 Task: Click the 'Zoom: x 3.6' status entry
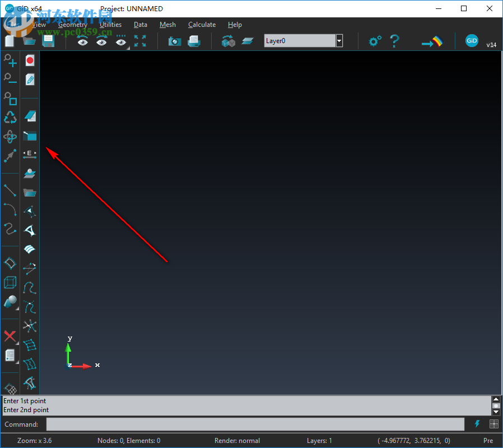(x=34, y=441)
